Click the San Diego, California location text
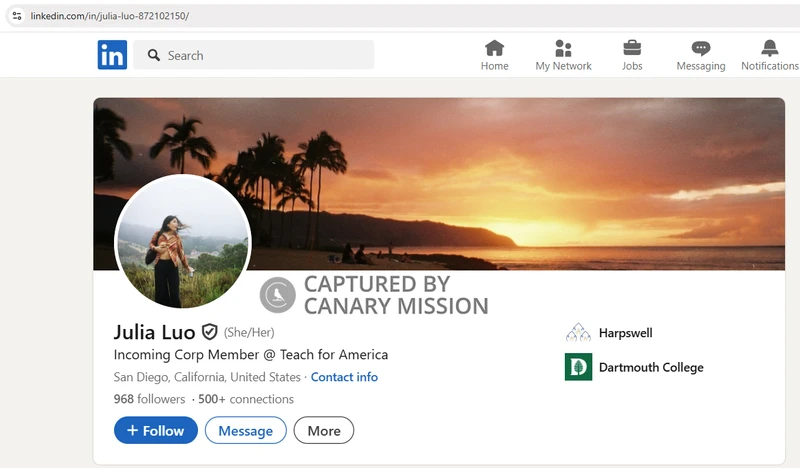The height and width of the screenshot is (468, 800). click(x=207, y=377)
